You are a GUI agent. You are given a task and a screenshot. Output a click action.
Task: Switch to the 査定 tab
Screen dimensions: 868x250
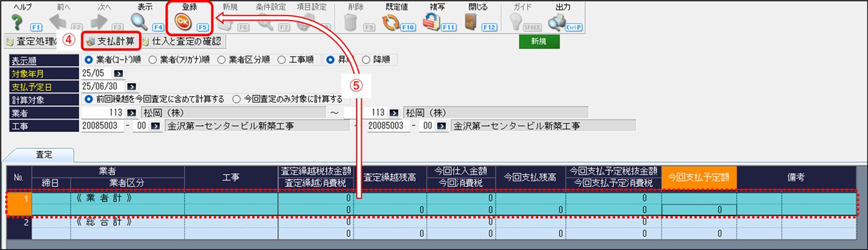pyautogui.click(x=44, y=153)
